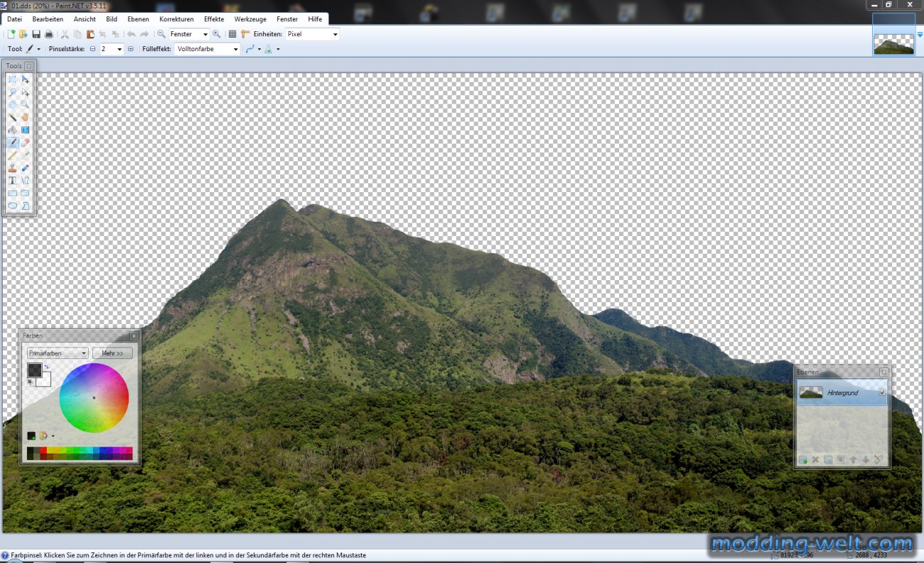Select the Lasso Select tool
The height and width of the screenshot is (563, 924).
point(12,92)
